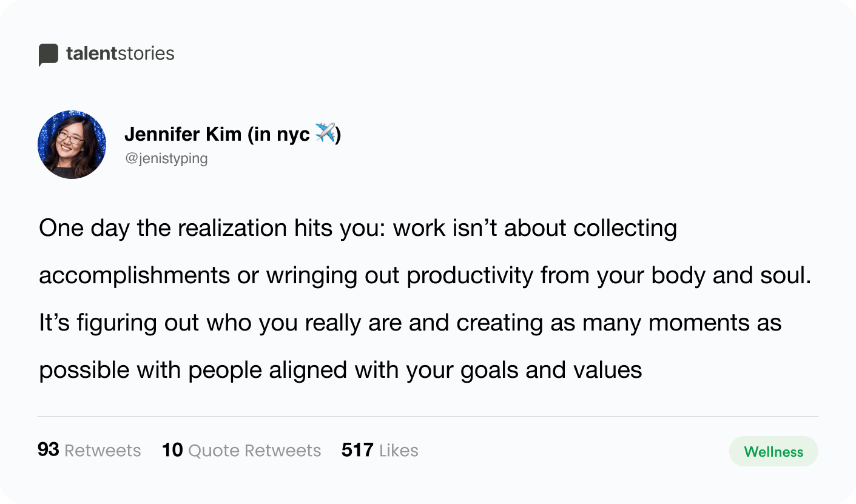This screenshot has width=856, height=504.
Task: Click the divider line above the stats
Action: pos(428,417)
